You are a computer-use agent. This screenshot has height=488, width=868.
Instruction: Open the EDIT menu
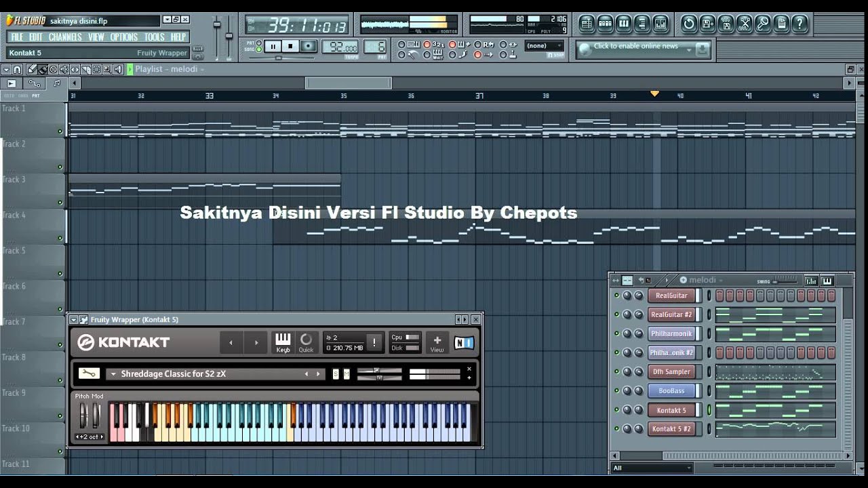click(36, 37)
